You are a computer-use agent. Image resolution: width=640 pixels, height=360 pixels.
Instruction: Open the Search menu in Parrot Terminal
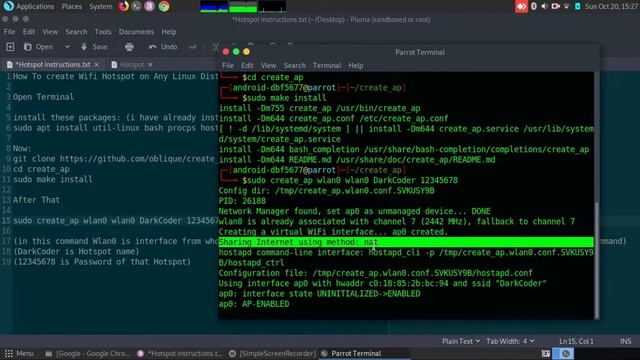tap(294, 66)
